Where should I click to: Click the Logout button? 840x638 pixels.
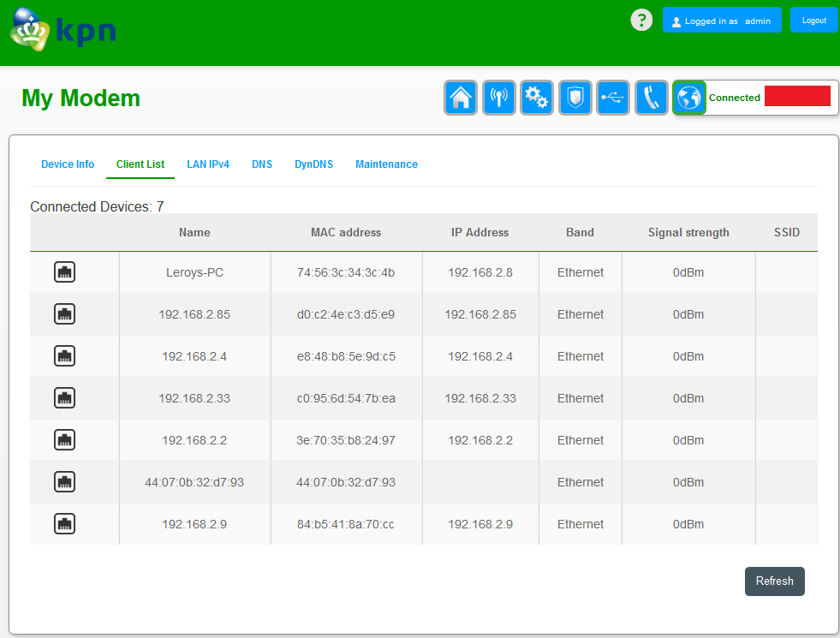tap(813, 21)
